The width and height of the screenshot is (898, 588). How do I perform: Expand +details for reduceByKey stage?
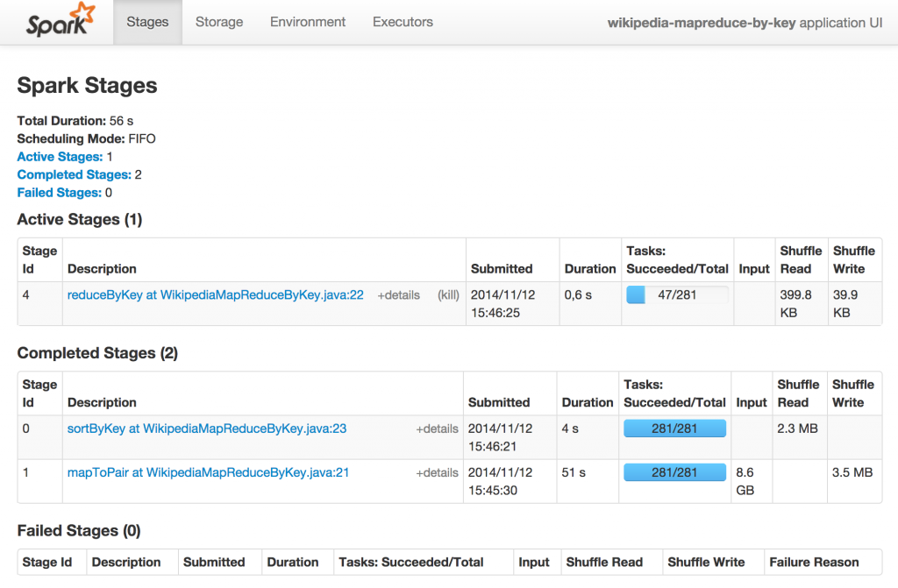[x=398, y=295]
